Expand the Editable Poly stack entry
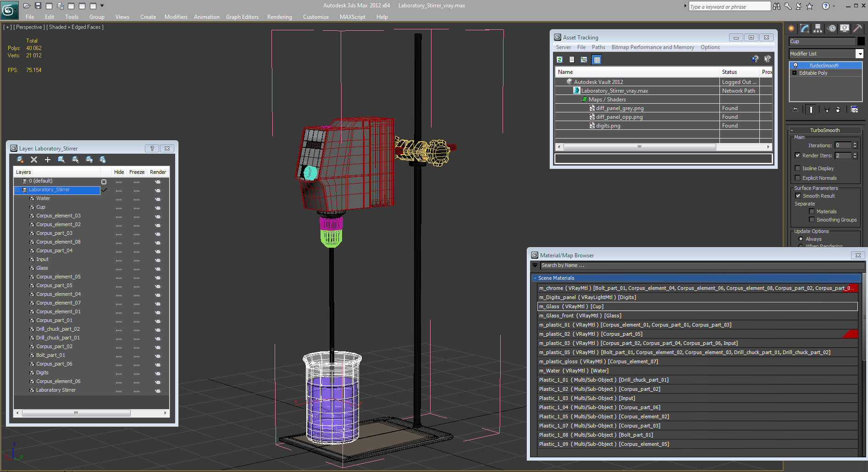868x472 pixels. pos(795,73)
